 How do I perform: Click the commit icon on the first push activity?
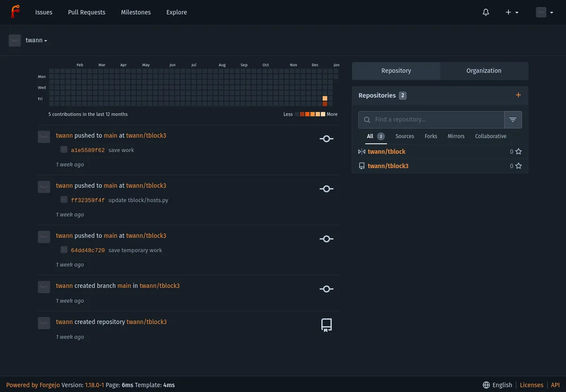326,139
